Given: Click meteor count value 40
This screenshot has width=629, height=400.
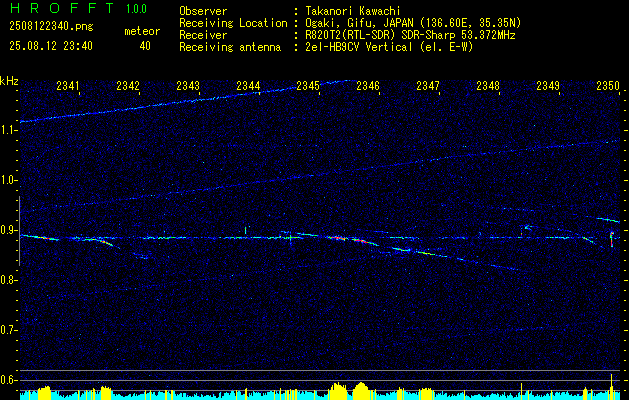Looking at the screenshot, I should tap(145, 46).
